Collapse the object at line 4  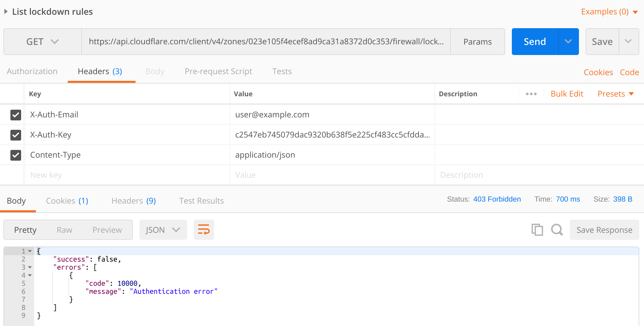30,275
